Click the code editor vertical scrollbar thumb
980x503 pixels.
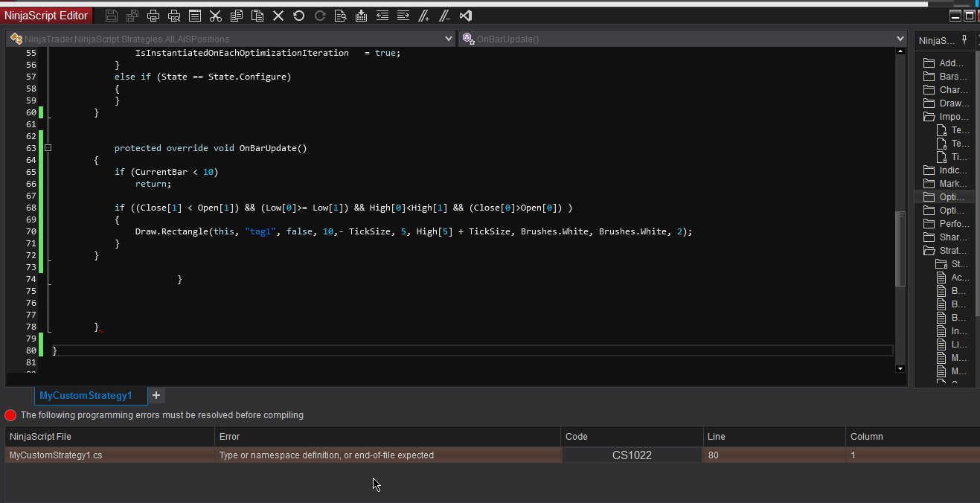(900, 249)
